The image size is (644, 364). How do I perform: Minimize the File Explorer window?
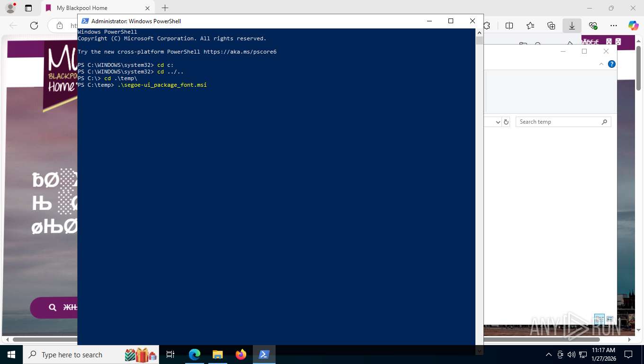coord(563,51)
